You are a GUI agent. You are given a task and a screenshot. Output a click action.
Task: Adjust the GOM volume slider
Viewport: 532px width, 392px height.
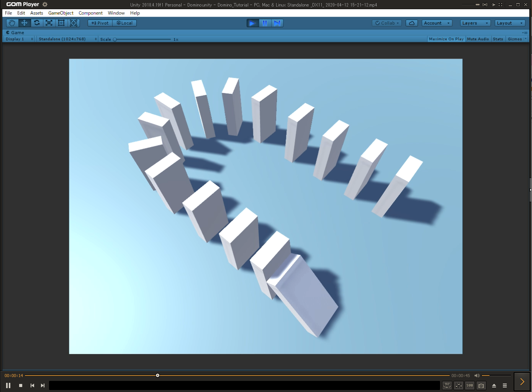(496, 376)
